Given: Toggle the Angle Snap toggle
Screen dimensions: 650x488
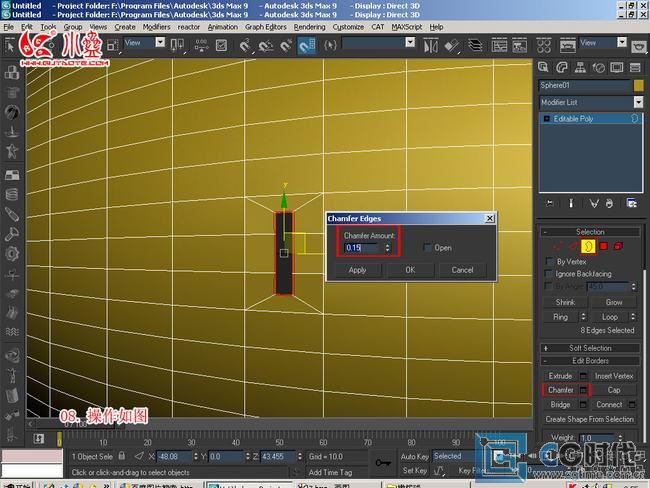Looking at the screenshot, I should click(266, 45).
